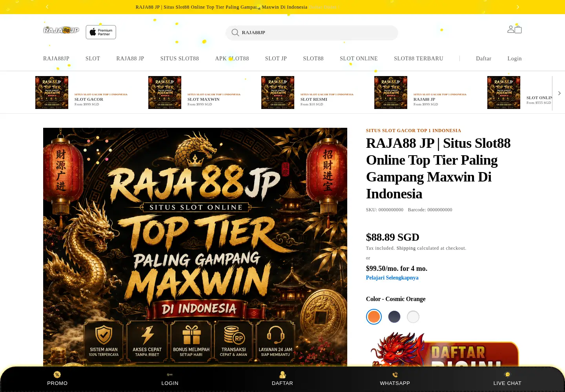Viewport: 565px width, 392px height.
Task: Click the Shipping link under price
Action: click(406, 248)
